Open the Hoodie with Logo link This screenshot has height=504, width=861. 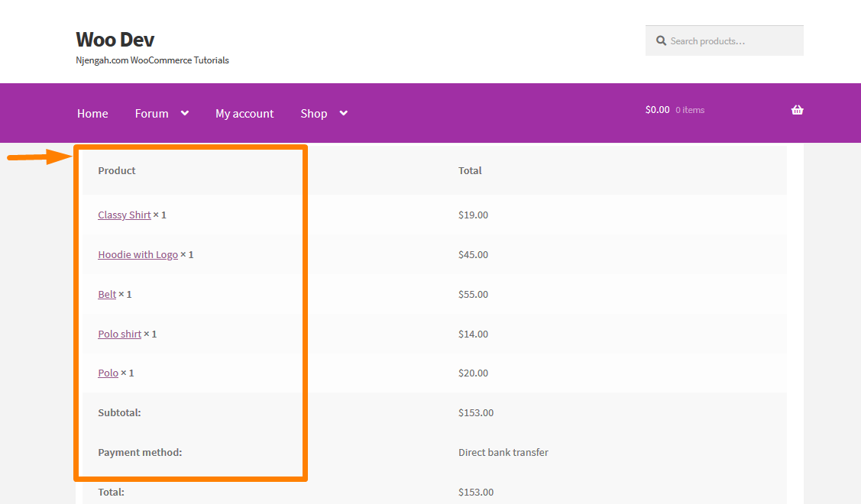138,255
